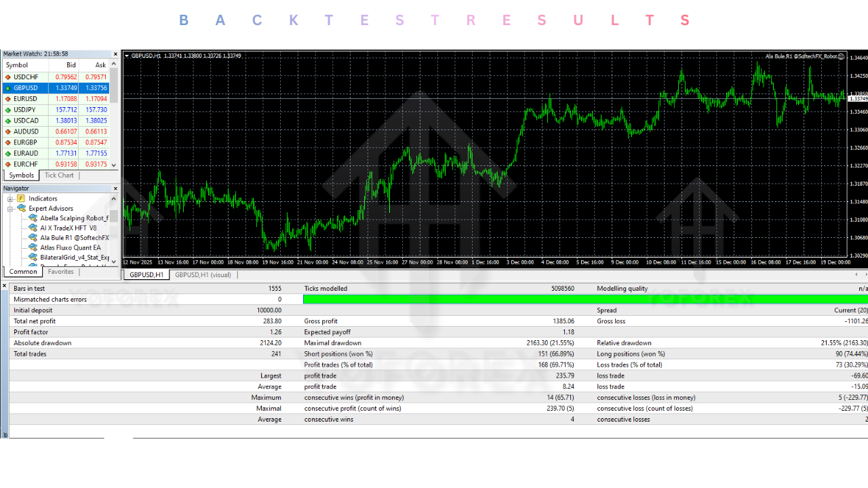Image resolution: width=868 pixels, height=488 pixels.
Task: Open the GBPUSD,H1 (visual) tab
Action: pos(204,274)
